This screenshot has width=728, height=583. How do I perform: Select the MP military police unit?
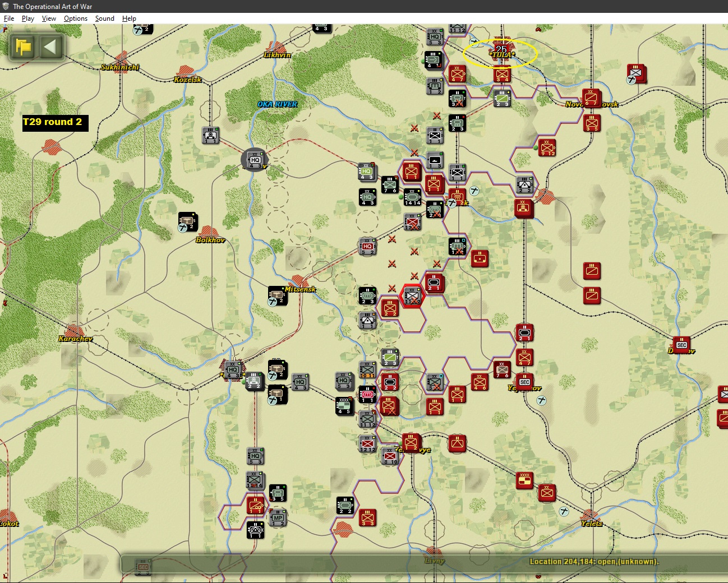tap(278, 518)
